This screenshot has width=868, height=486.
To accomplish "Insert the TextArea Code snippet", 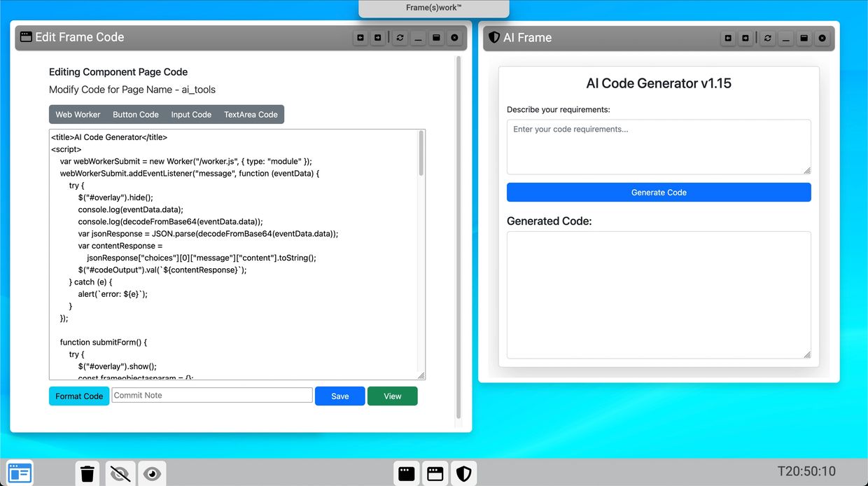I will point(251,115).
